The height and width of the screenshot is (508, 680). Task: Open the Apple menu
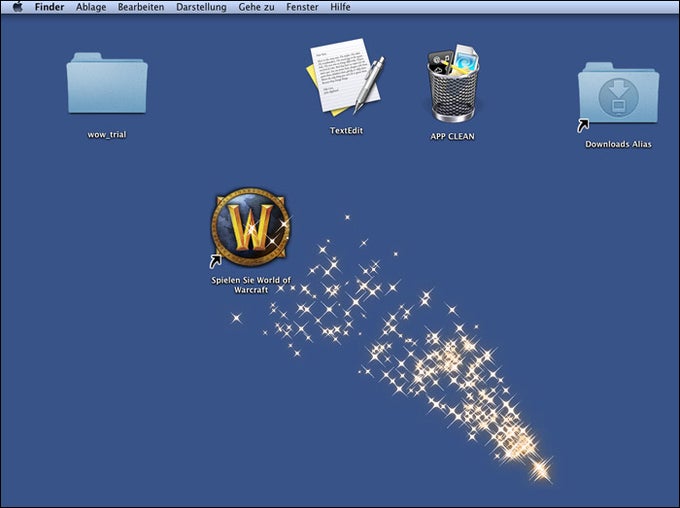(17, 7)
